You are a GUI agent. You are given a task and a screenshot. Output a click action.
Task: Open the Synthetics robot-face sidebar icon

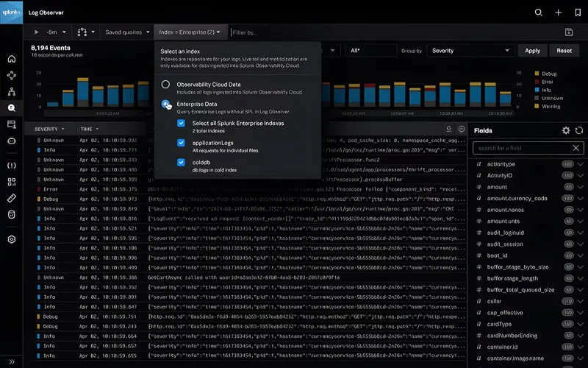pos(12,141)
